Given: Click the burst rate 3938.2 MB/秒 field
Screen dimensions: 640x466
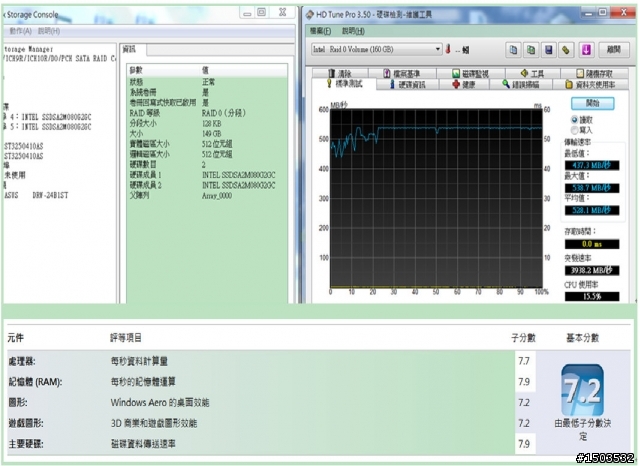Looking at the screenshot, I should (x=591, y=271).
